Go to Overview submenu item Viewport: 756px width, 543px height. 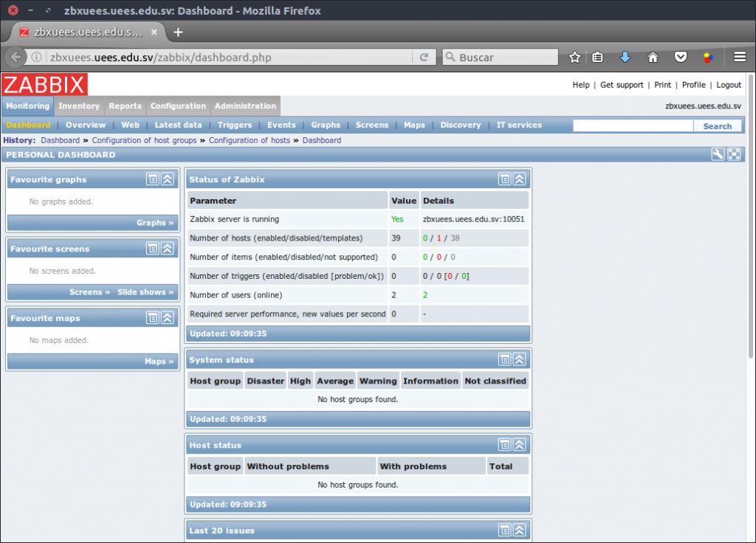pyautogui.click(x=86, y=125)
